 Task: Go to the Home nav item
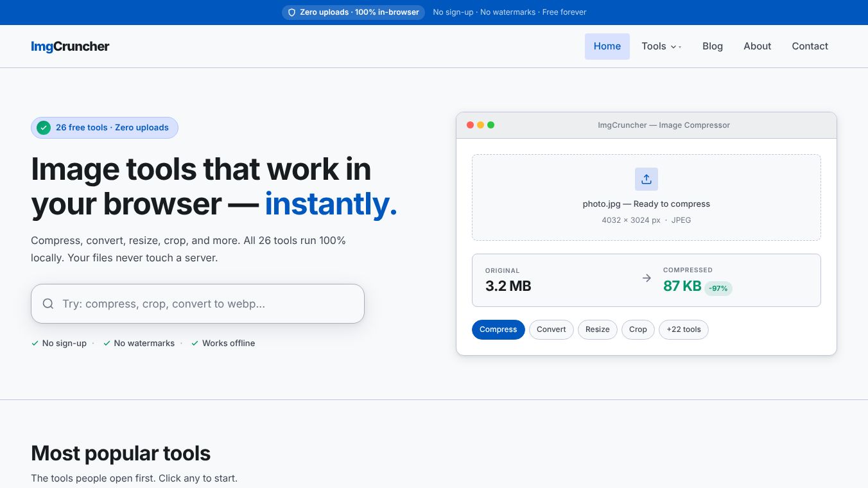click(607, 46)
